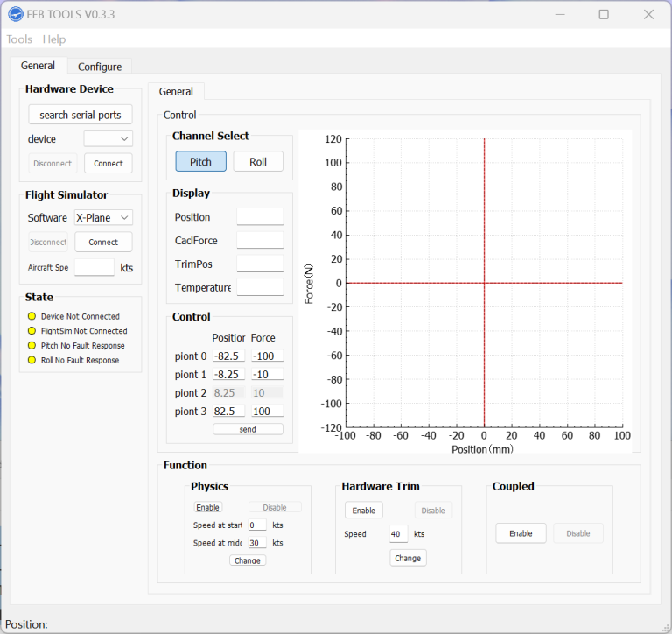The width and height of the screenshot is (672, 634).
Task: Select the Roll channel
Action: (x=258, y=161)
